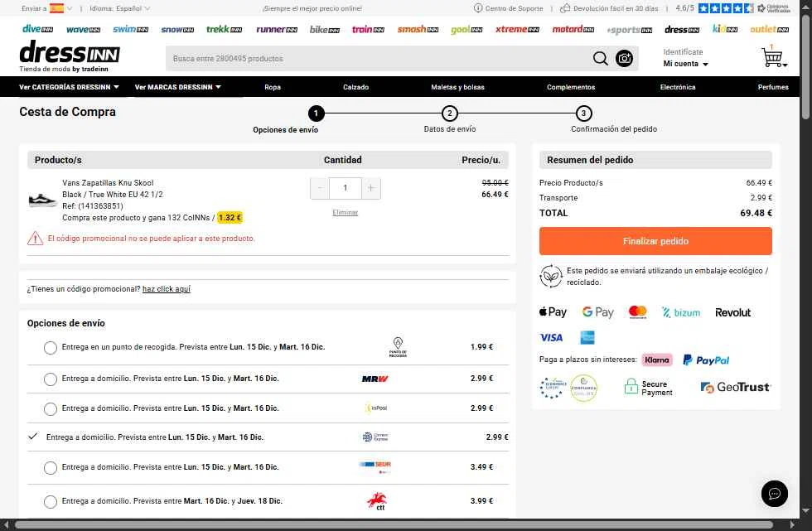Open the Perfumes menu
The height and width of the screenshot is (531, 812).
[773, 87]
